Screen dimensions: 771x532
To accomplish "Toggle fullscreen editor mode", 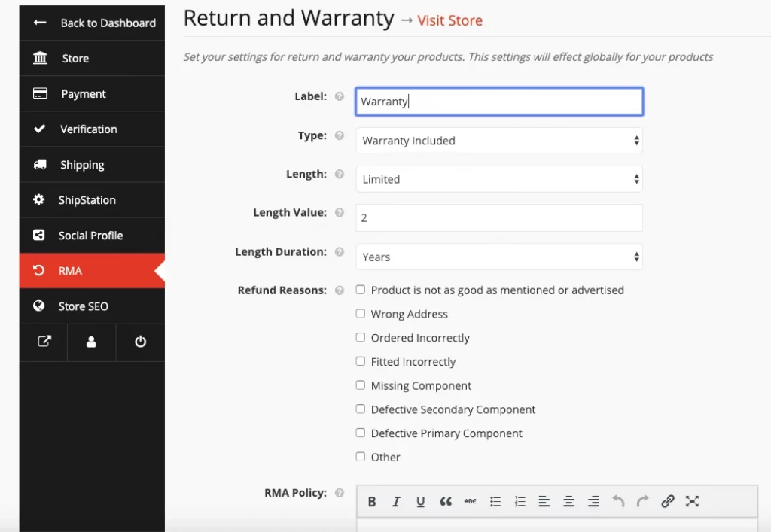I will tap(693, 502).
